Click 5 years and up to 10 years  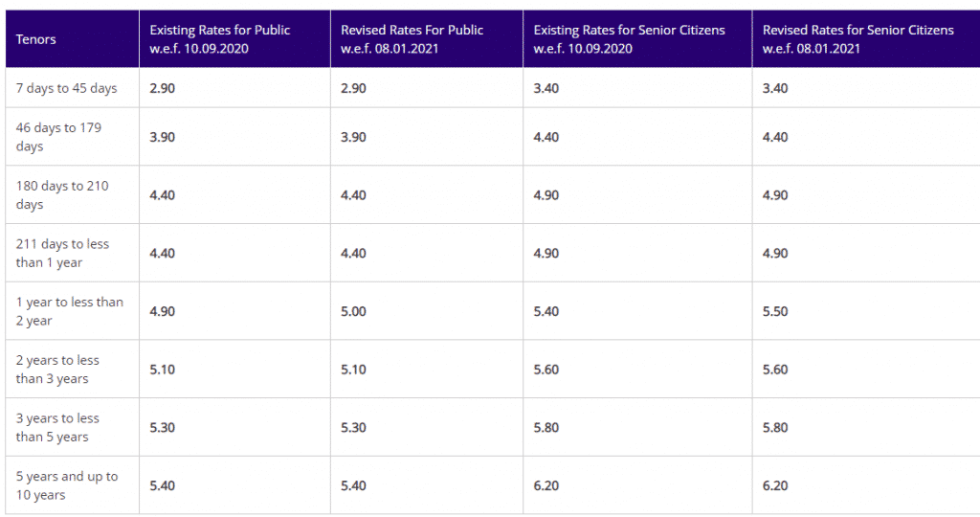(67, 485)
